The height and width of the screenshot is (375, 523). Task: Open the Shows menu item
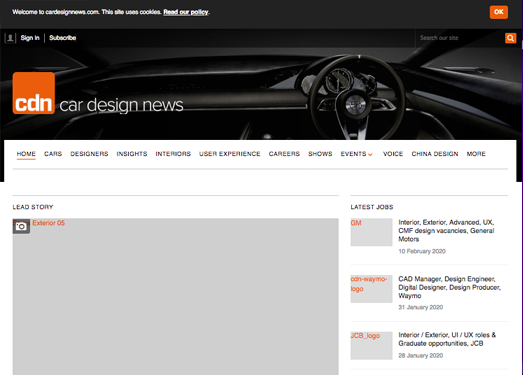click(x=320, y=154)
